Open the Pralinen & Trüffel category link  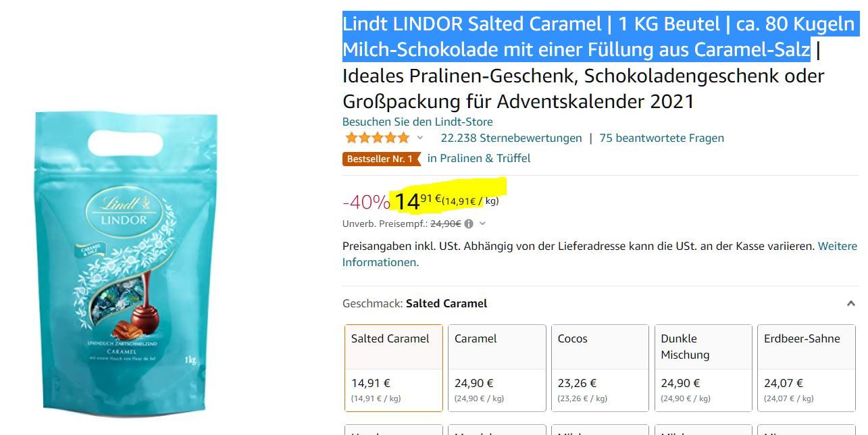pos(479,158)
